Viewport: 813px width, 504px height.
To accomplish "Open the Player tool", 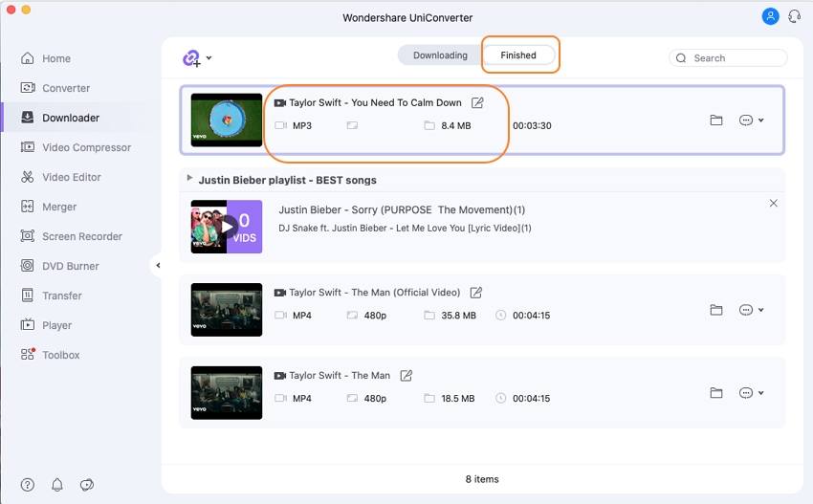I will pyautogui.click(x=46, y=325).
